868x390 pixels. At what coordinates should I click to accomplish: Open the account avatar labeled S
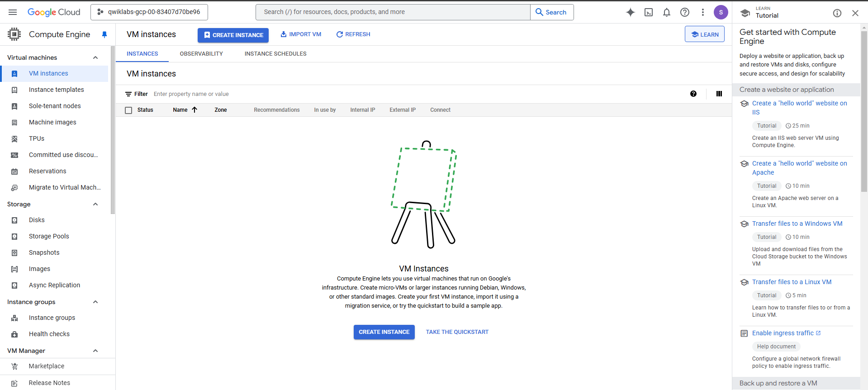tap(721, 12)
